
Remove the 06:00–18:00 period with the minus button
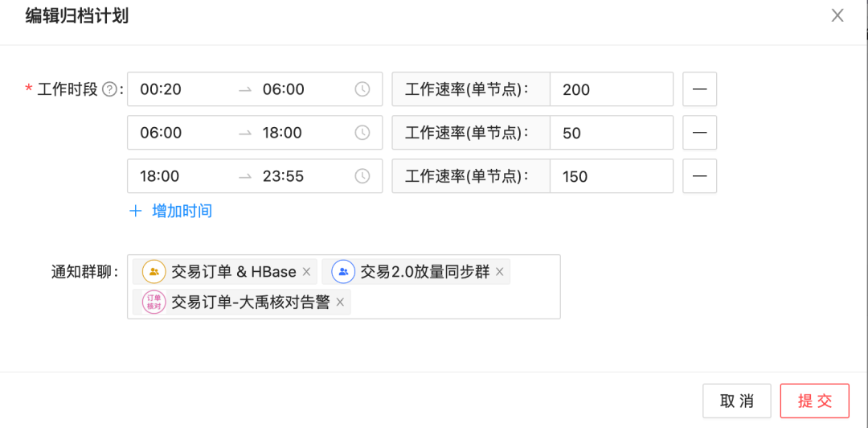[x=700, y=133]
